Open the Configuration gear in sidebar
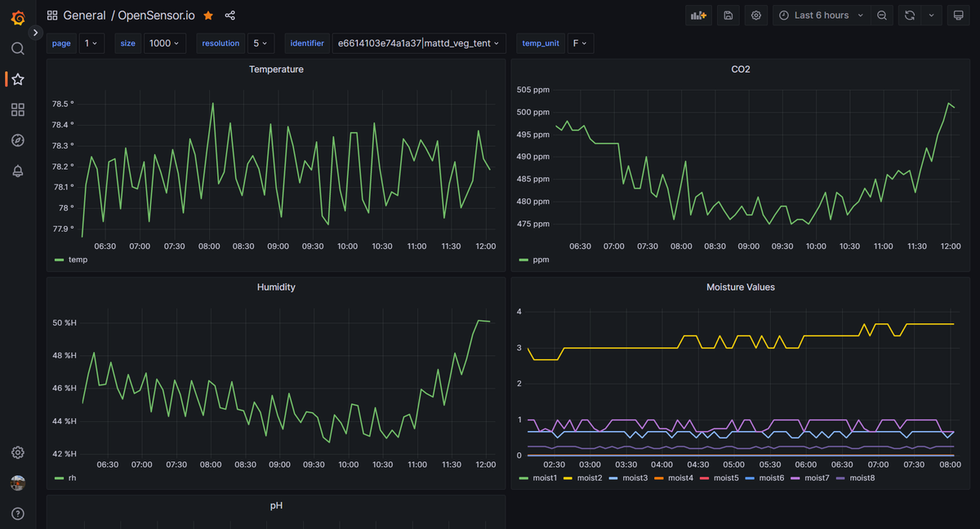This screenshot has height=529, width=980. point(18,452)
